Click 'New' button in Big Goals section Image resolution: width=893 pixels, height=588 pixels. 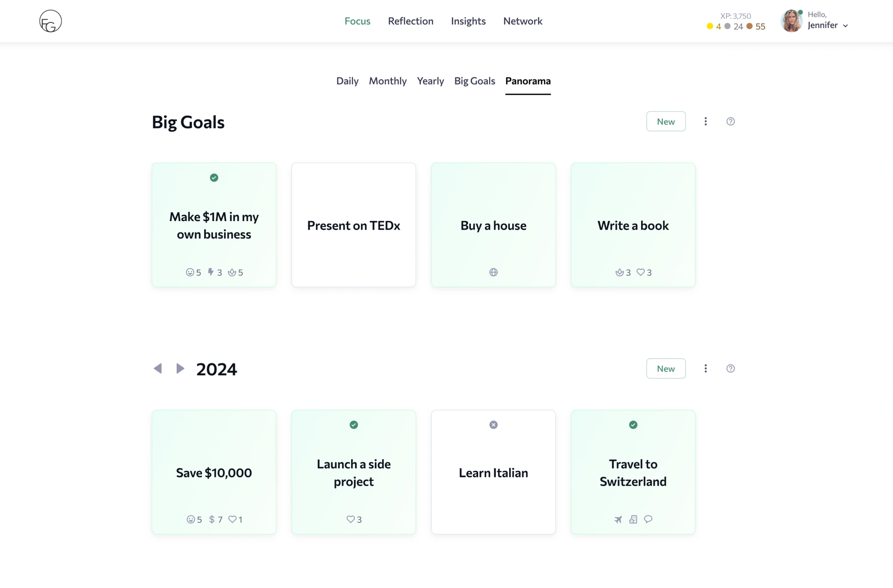pyautogui.click(x=666, y=122)
